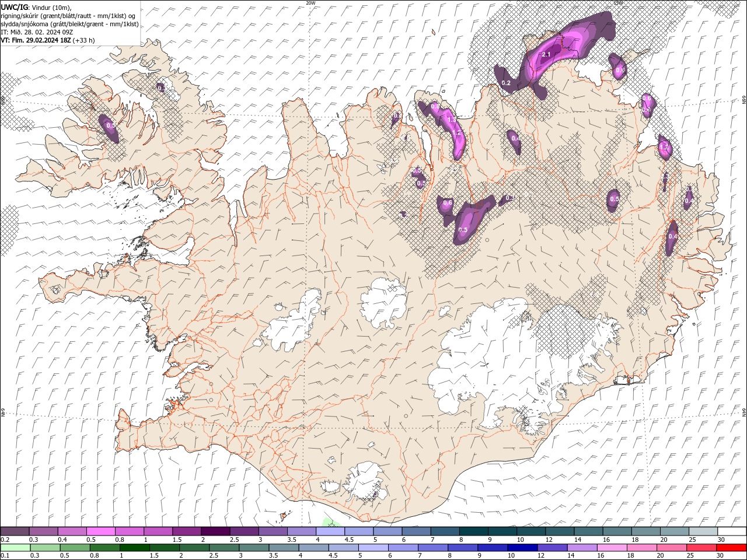Click the white 30+ swatch ending the upper legend
The width and height of the screenshot is (747, 560).
pos(731,531)
